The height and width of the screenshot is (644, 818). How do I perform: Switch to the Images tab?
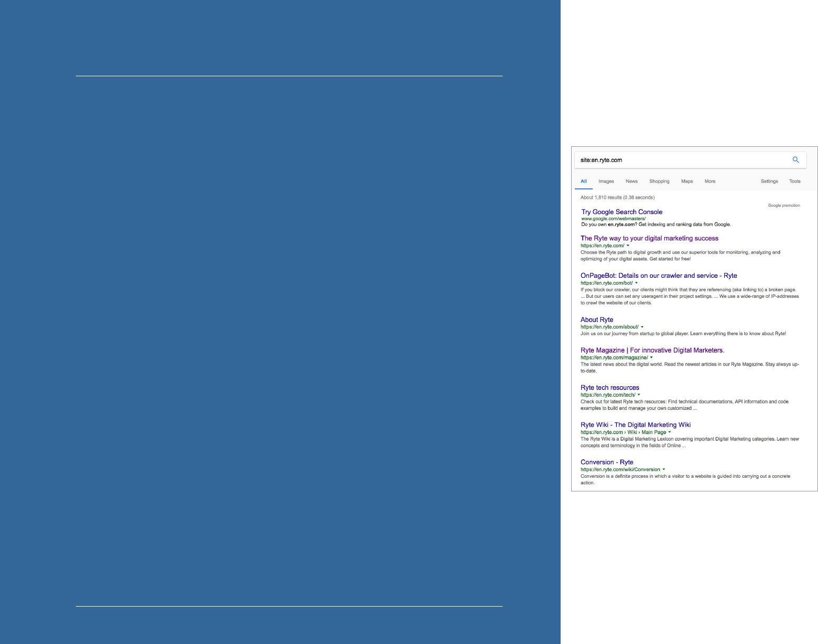606,181
